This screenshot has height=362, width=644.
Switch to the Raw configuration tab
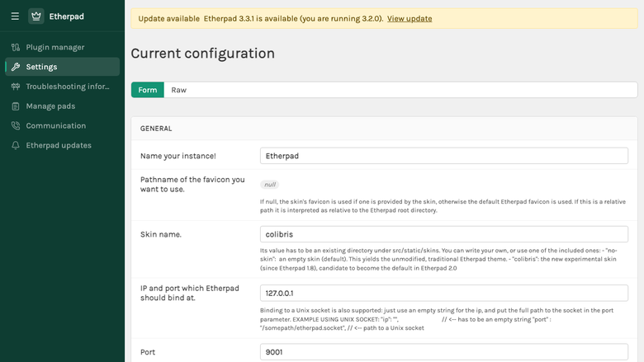click(178, 90)
